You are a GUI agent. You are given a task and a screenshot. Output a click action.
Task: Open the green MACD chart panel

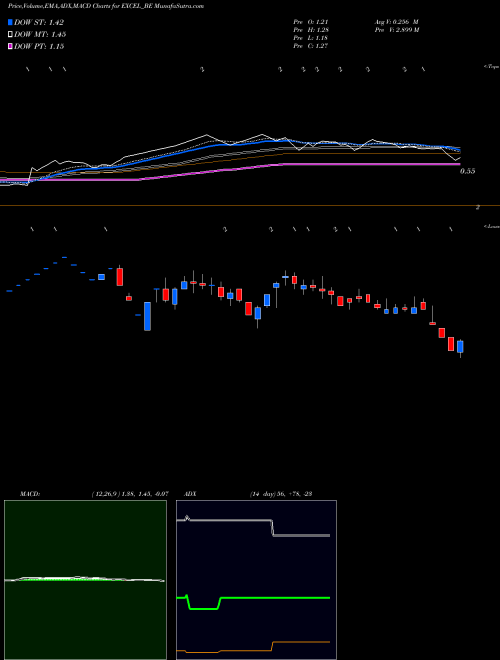coord(85,580)
